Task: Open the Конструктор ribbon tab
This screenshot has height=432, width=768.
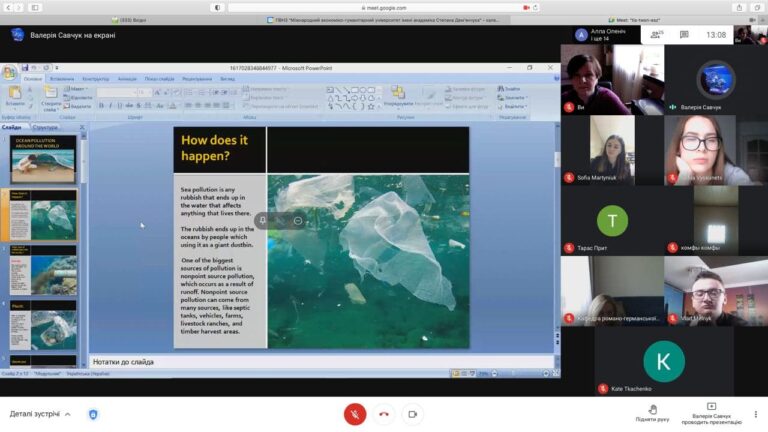Action: [x=96, y=79]
